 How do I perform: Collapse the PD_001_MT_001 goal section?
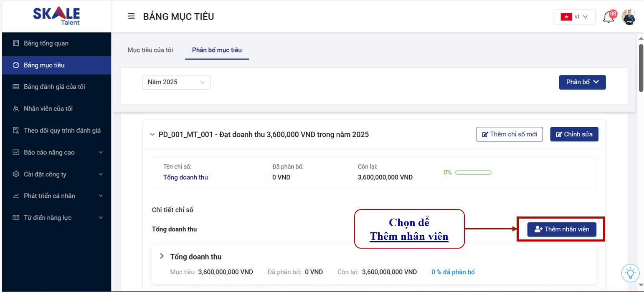pos(152,135)
